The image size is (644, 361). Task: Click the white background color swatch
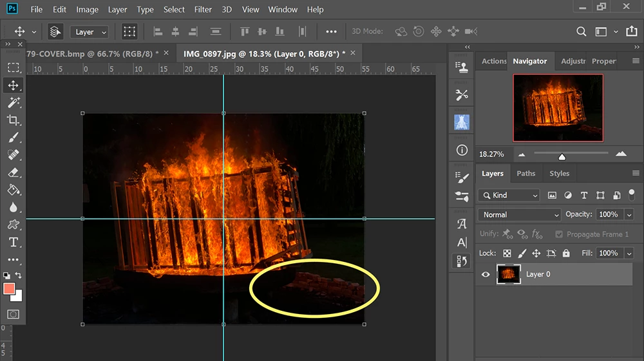(x=18, y=297)
